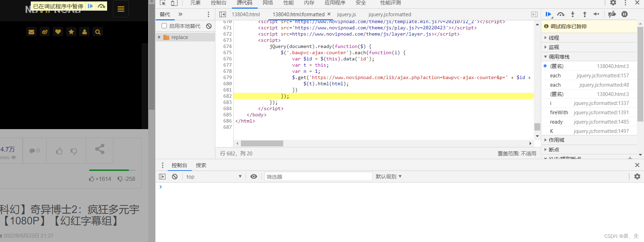644x242 pixels.
Task: Open 默认级别 log level dropdown
Action: pyautogui.click(x=389, y=176)
